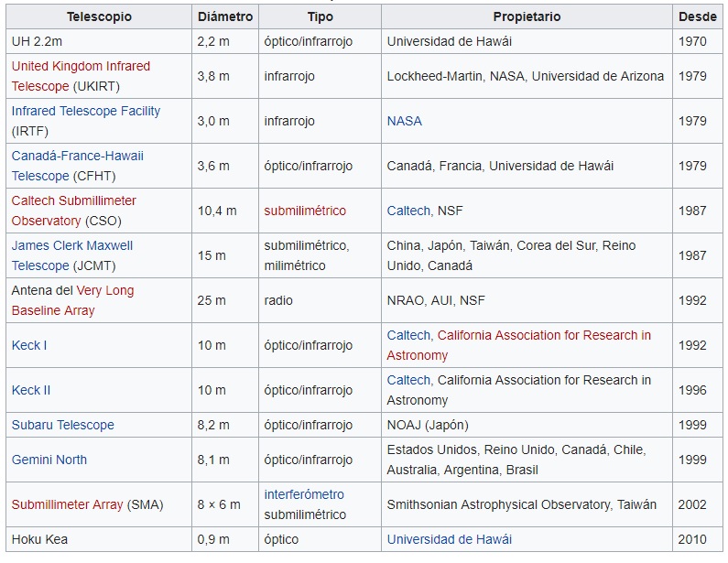Click the Desde column header
This screenshot has height=563, width=728.
pyautogui.click(x=698, y=16)
